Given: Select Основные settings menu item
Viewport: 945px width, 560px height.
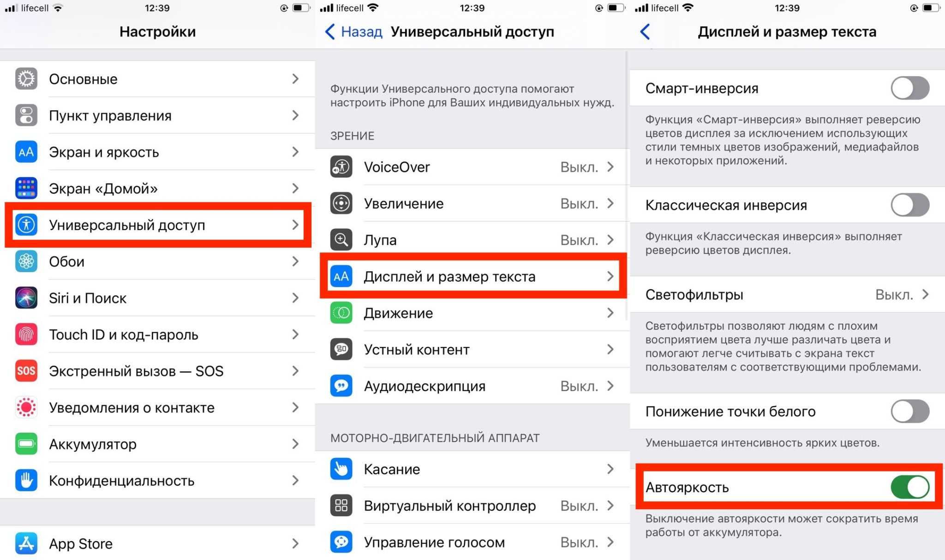Looking at the screenshot, I should [x=156, y=79].
